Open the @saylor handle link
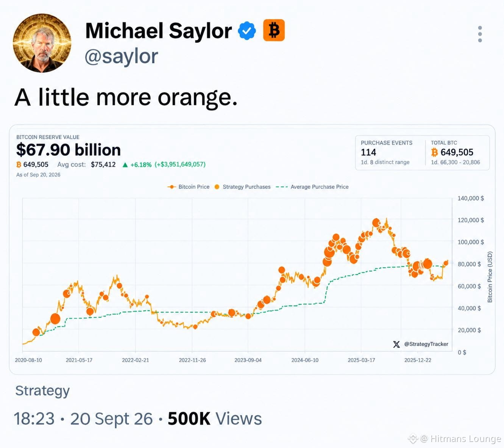The image size is (504, 448). tap(121, 56)
